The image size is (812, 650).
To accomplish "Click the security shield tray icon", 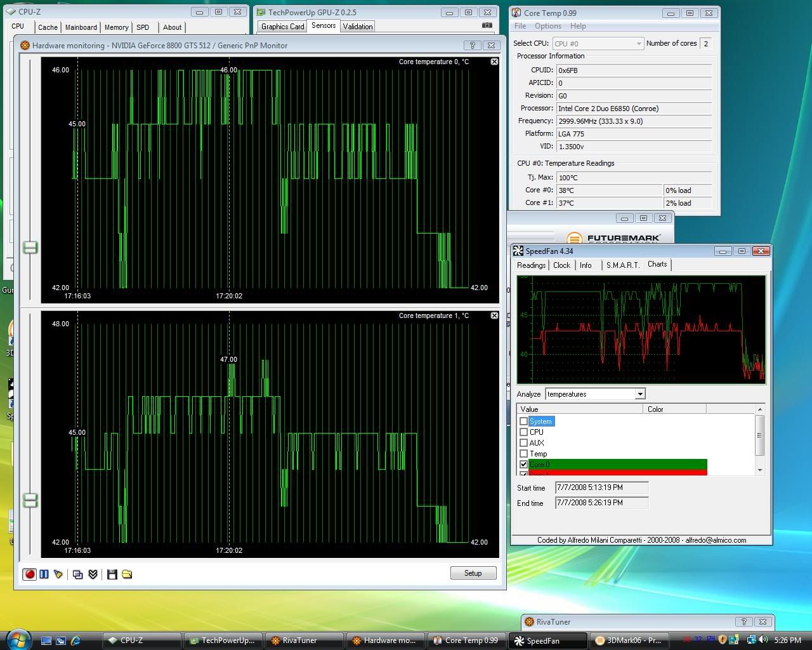I will point(721,640).
